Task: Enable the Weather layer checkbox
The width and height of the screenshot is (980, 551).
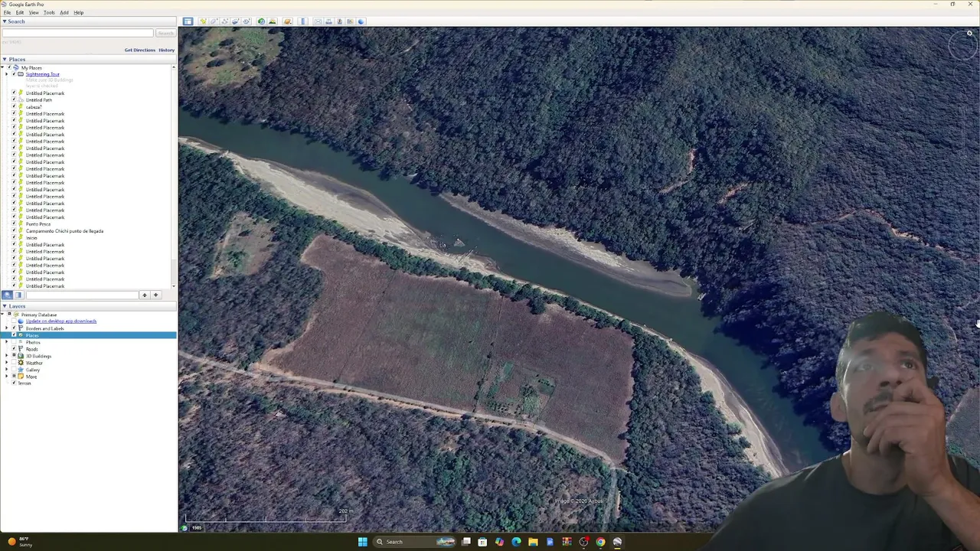Action: (x=14, y=363)
